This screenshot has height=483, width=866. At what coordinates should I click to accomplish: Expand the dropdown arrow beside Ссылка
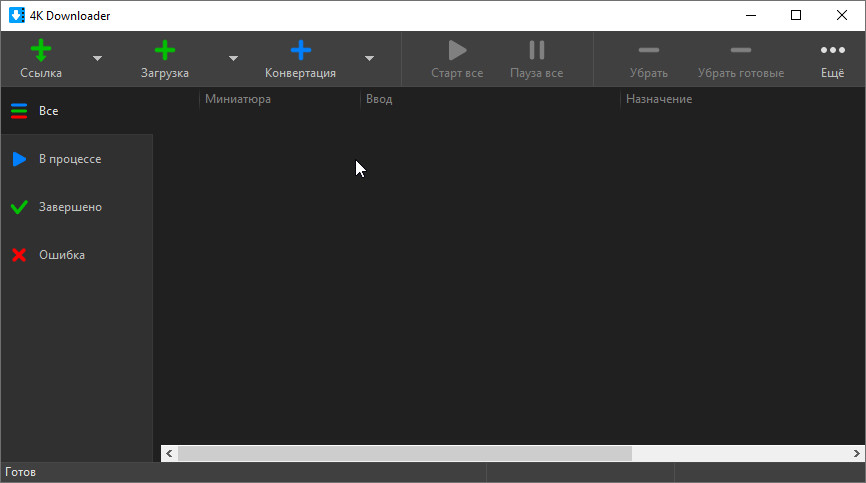tap(97, 59)
